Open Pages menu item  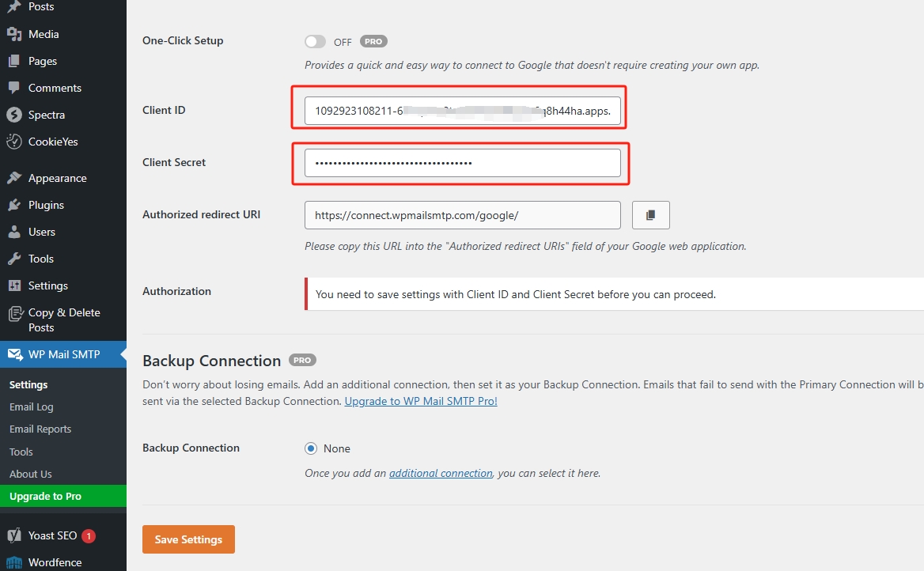[63, 61]
